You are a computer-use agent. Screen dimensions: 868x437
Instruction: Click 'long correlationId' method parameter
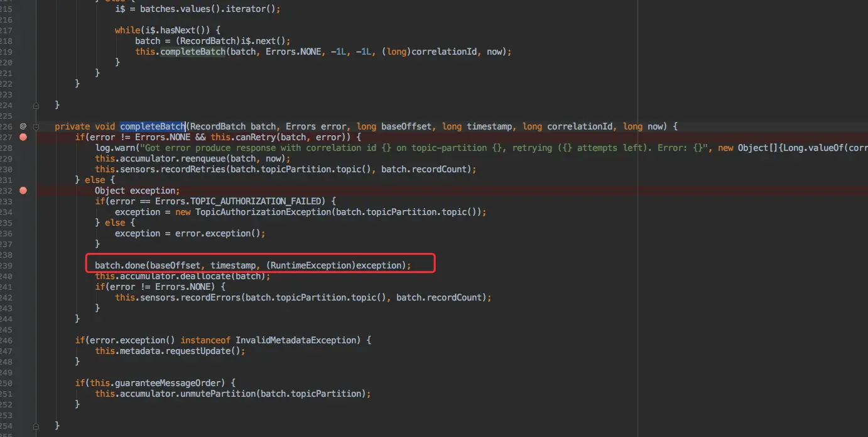pyautogui.click(x=569, y=126)
